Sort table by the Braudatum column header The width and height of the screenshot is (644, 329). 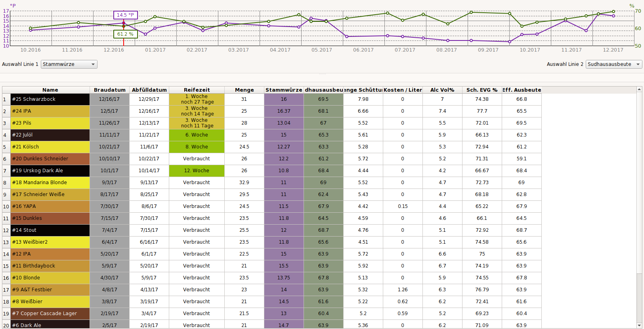109,90
